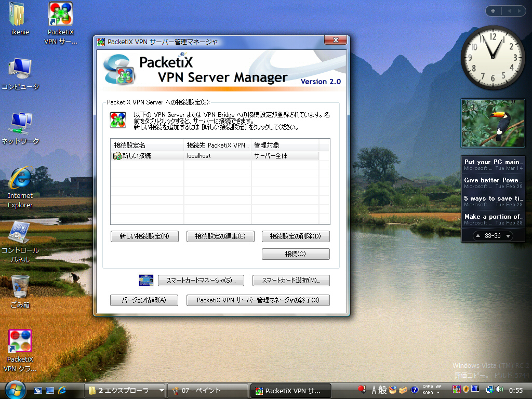Click the sidebar add gadget plus button
This screenshot has width=532, height=399.
493,11
